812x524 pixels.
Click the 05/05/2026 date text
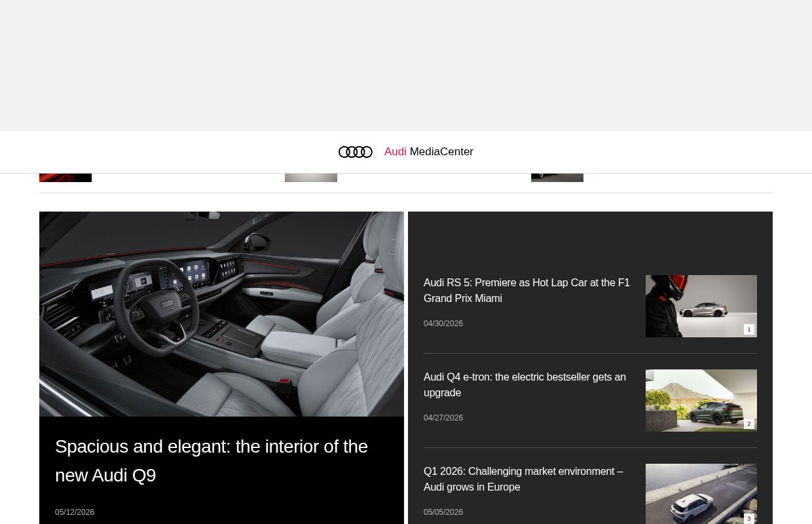tap(443, 512)
